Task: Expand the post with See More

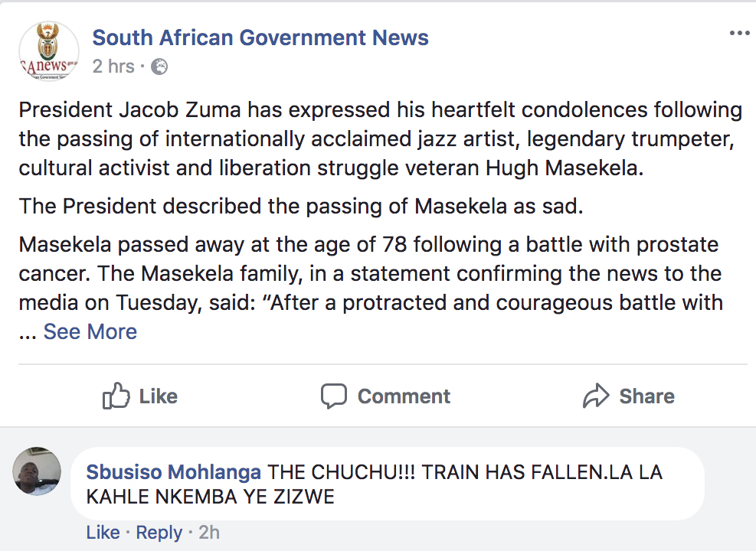Action: click(x=90, y=331)
